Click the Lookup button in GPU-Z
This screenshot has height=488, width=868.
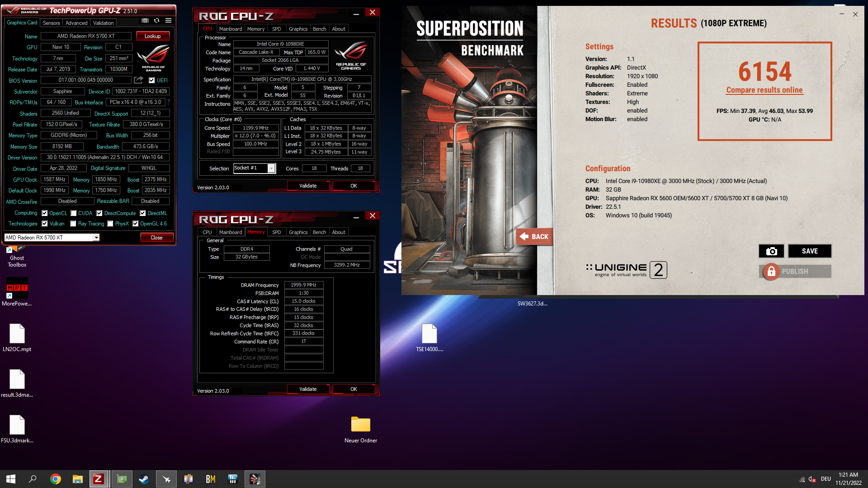click(x=152, y=36)
